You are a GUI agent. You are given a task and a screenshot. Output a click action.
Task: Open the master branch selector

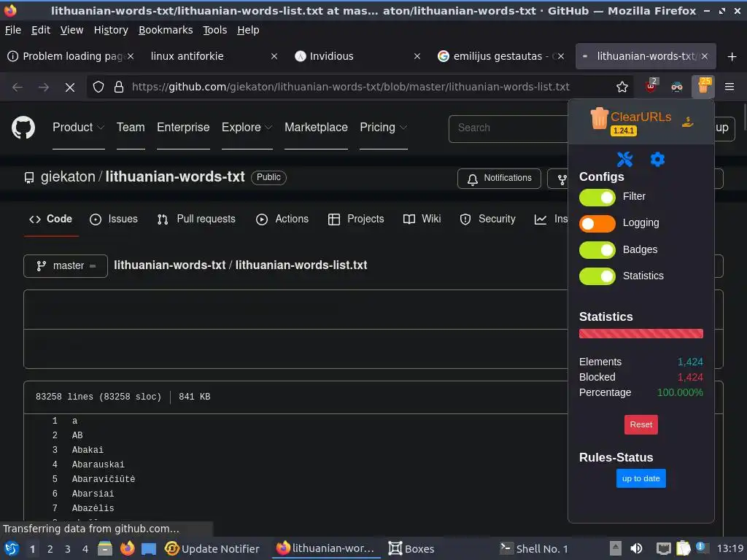(65, 265)
